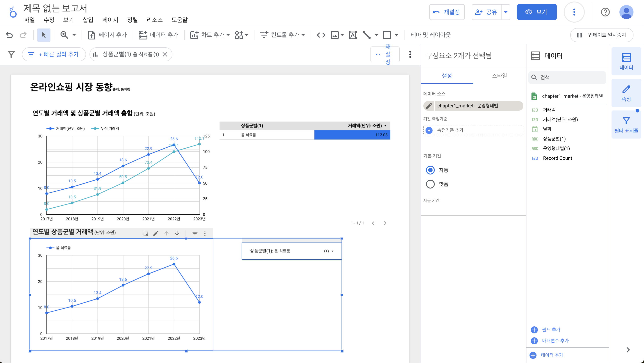This screenshot has height=363, width=644.
Task: Open the 필터 표시줄 sidebar icon
Action: [626, 125]
